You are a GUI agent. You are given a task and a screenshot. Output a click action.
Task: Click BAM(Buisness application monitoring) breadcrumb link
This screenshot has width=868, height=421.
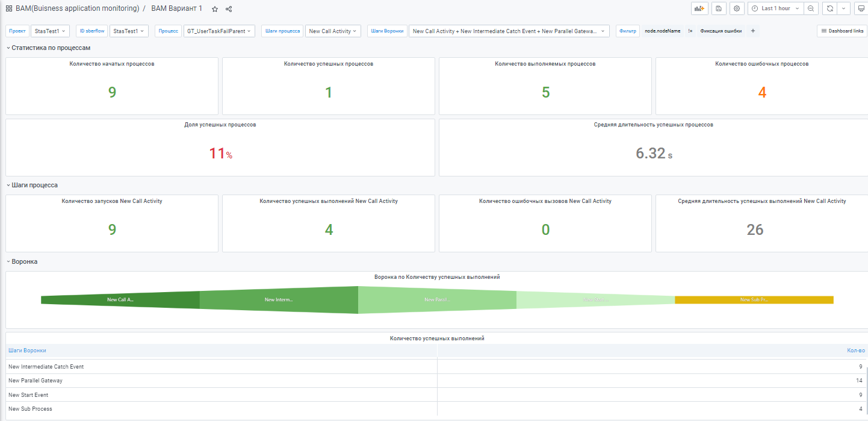(77, 8)
